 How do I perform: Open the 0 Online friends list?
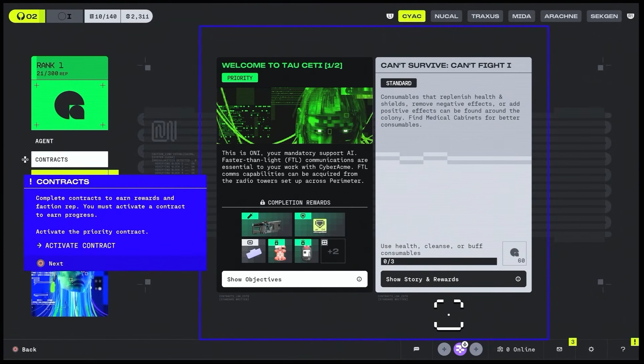coord(516,349)
